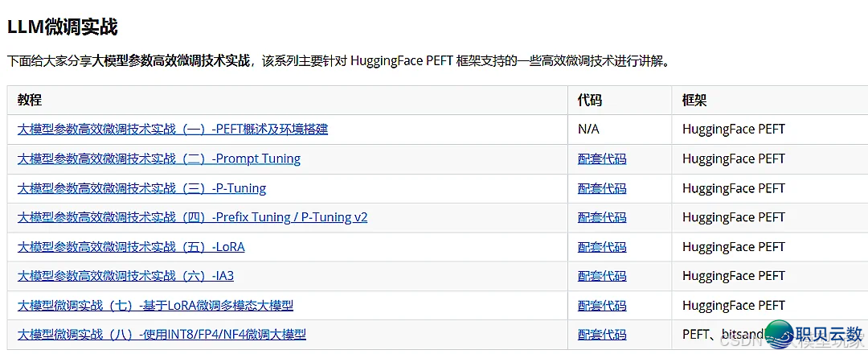The image size is (868, 354).
Task: Click the LLM微调实战 section heading
Action: [x=63, y=27]
